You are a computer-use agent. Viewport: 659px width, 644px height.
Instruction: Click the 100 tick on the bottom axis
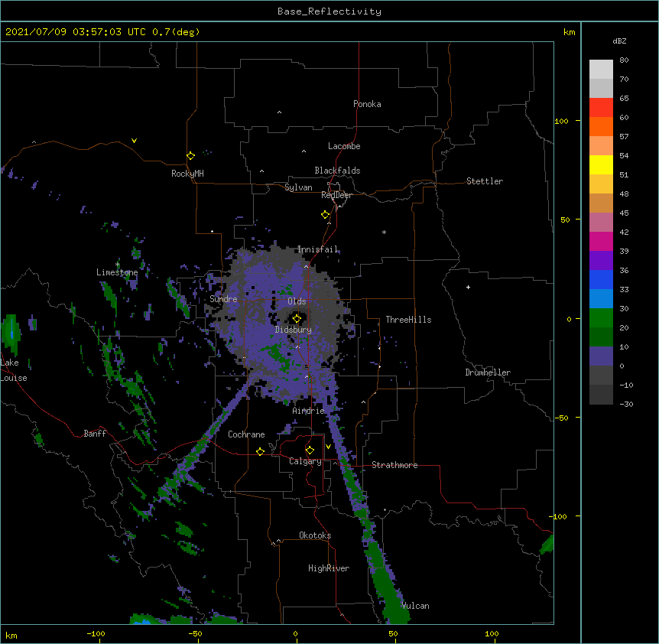click(x=492, y=633)
